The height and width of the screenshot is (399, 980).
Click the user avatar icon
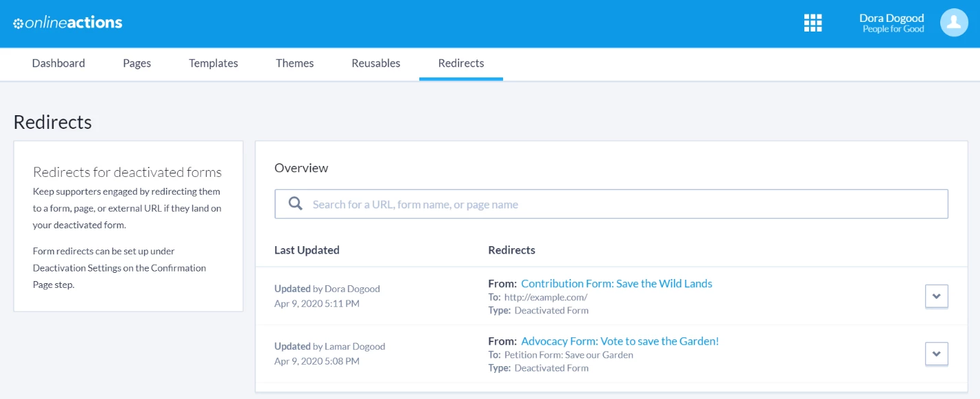click(x=954, y=23)
